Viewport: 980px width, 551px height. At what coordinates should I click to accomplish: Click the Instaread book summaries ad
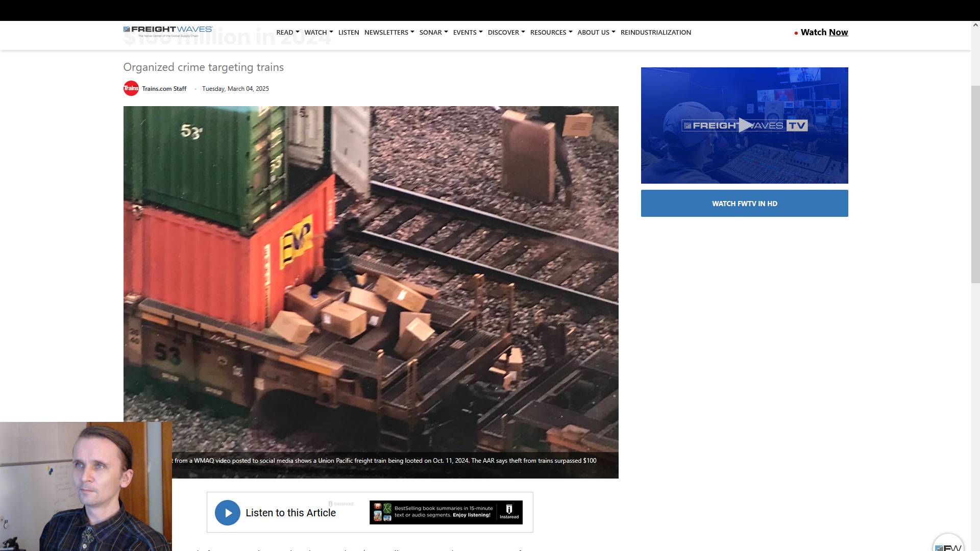[446, 512]
